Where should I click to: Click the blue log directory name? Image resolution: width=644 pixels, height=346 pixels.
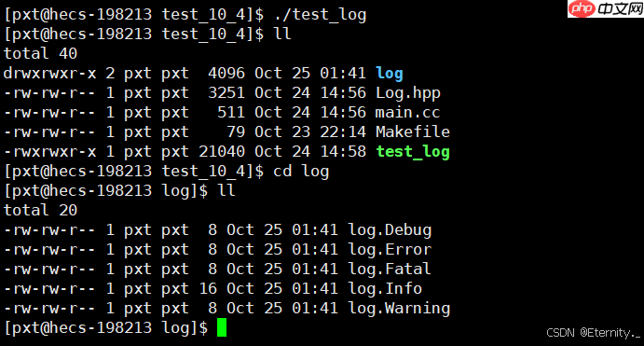(x=390, y=73)
